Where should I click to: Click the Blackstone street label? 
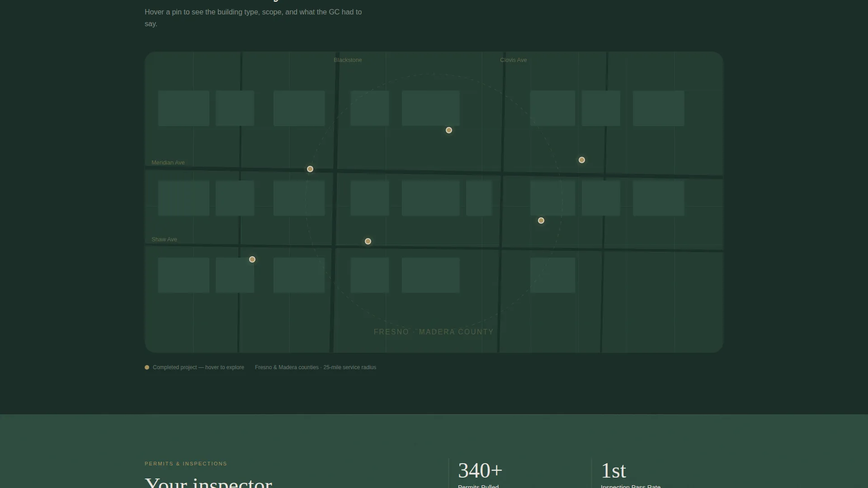[348, 60]
